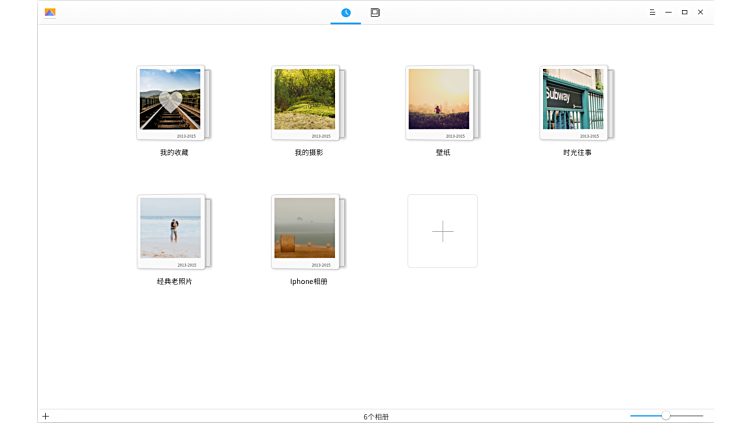This screenshot has width=752, height=423.
Task: Minimize the album window
Action: coord(668,12)
